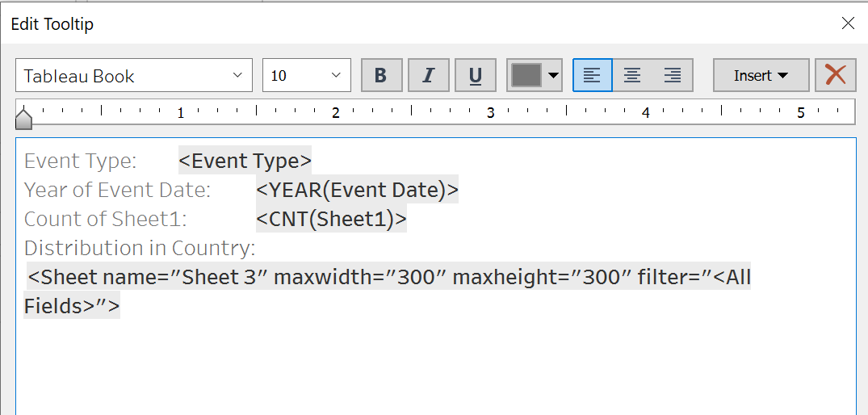This screenshot has width=868, height=415.
Task: Toggle Underline formatting button
Action: point(476,76)
